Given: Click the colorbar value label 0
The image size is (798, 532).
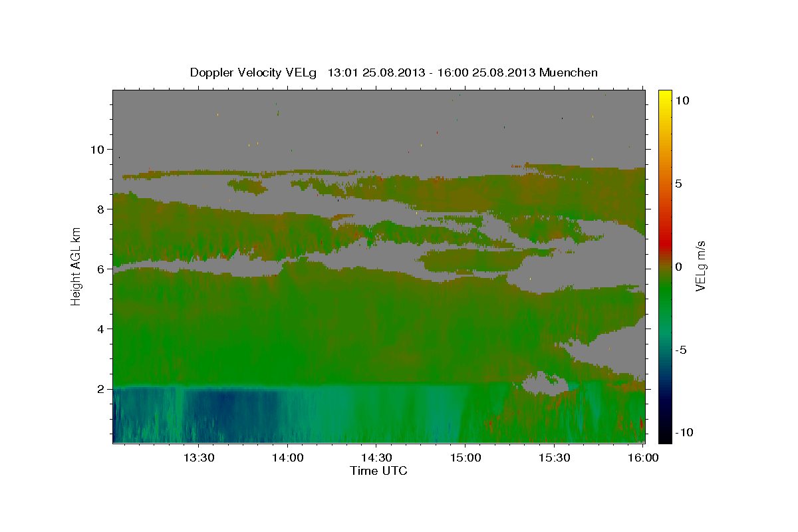Looking at the screenshot, I should click(x=678, y=267).
